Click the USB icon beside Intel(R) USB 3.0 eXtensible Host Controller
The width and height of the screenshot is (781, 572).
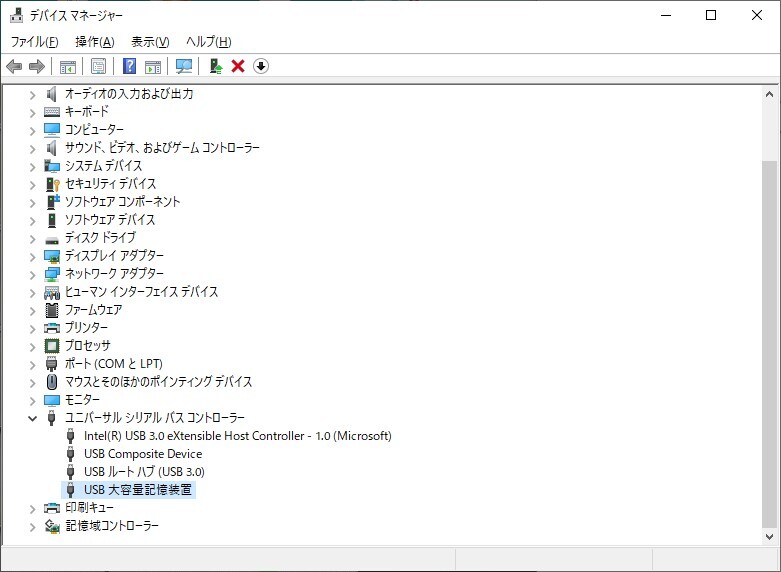[x=70, y=436]
